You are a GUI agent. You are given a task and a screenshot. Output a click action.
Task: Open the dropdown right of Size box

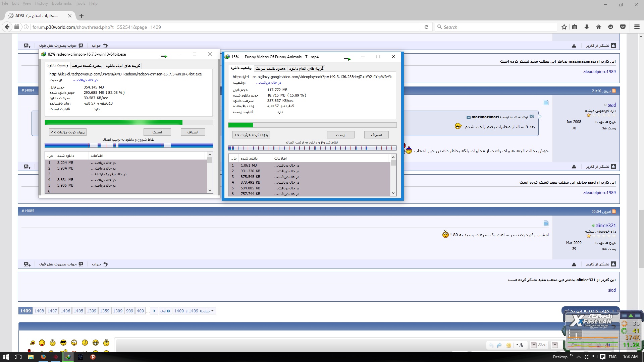[555, 345]
